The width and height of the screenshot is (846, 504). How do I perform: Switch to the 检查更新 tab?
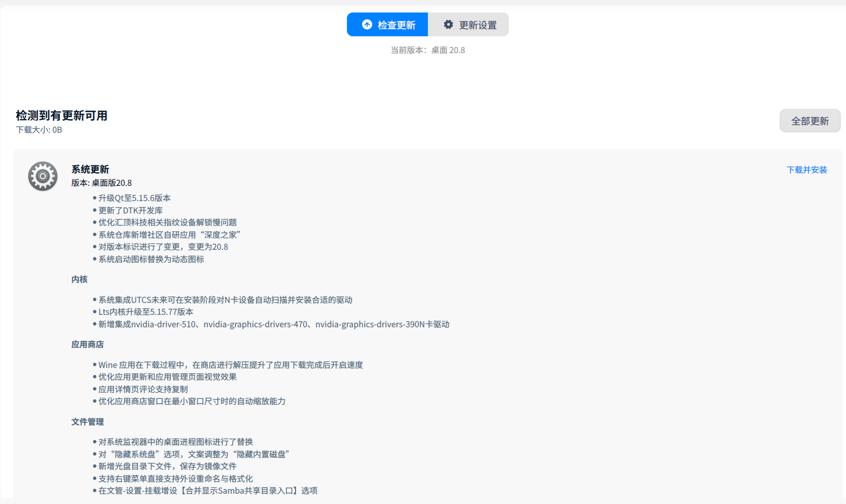(387, 24)
